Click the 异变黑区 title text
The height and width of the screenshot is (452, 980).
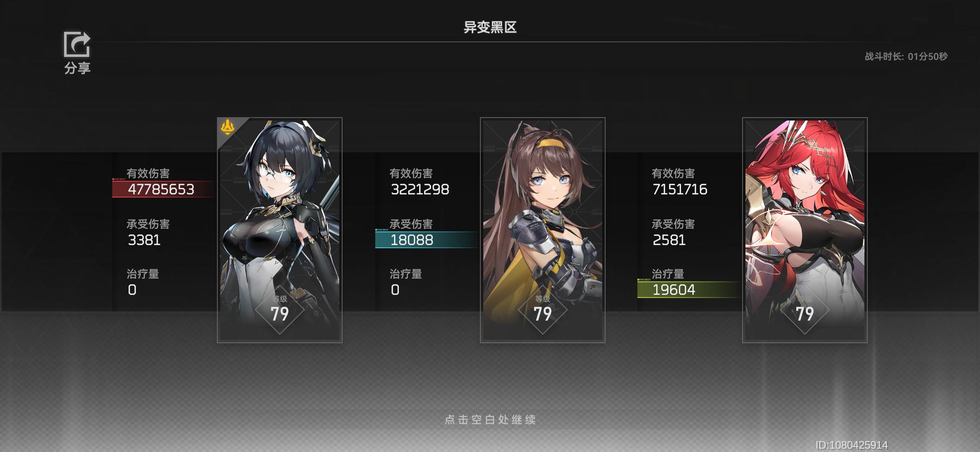point(490,27)
